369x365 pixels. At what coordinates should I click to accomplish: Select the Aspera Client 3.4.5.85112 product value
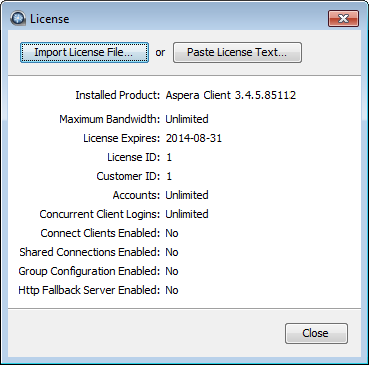point(231,95)
